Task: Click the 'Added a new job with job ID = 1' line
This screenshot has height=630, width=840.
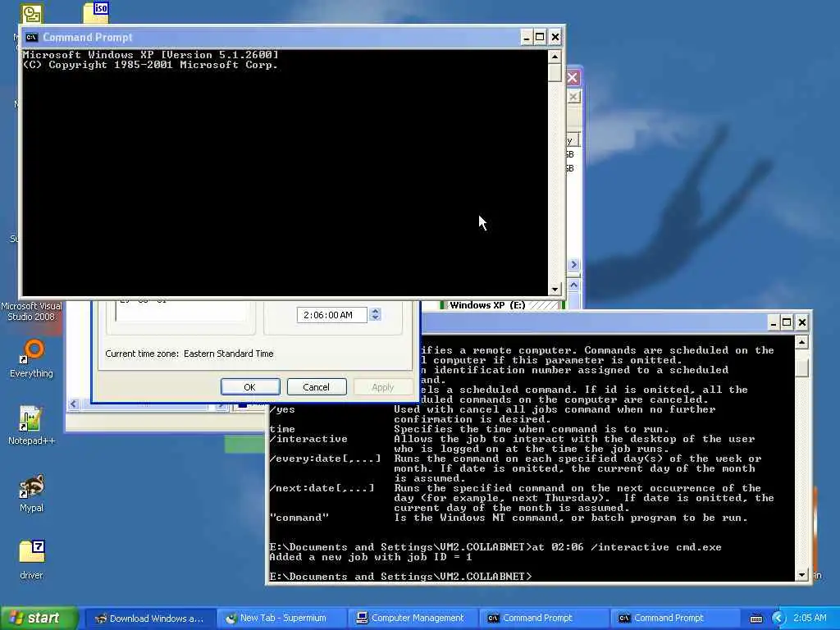Action: [371, 557]
